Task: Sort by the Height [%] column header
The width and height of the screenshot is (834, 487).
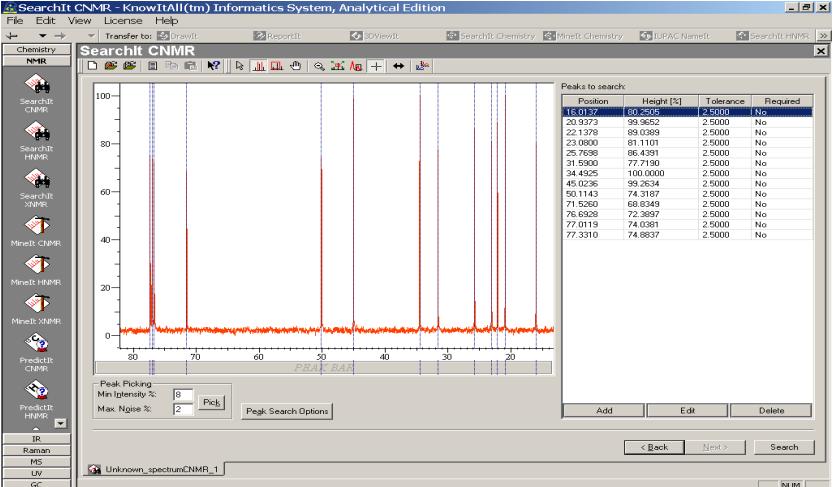Action: coord(661,101)
